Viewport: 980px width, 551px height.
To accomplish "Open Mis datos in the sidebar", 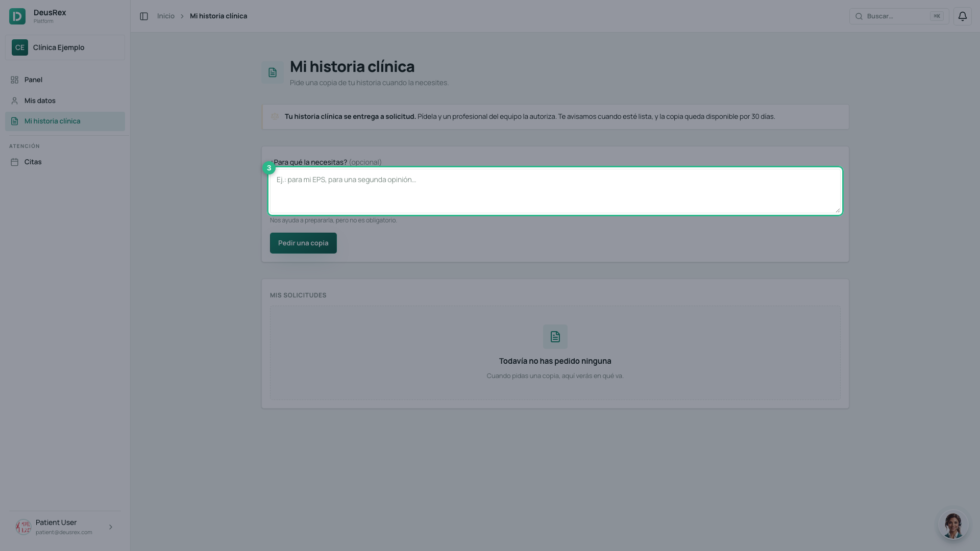I will [x=65, y=101].
